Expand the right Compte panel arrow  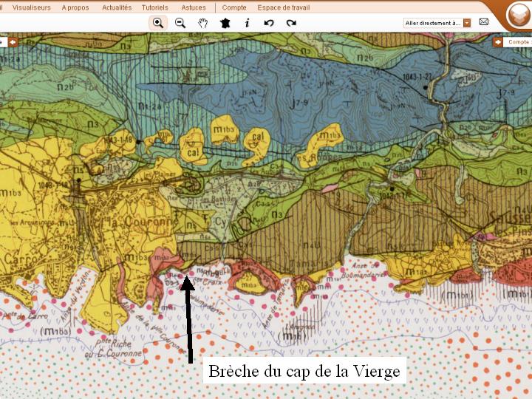(x=498, y=42)
